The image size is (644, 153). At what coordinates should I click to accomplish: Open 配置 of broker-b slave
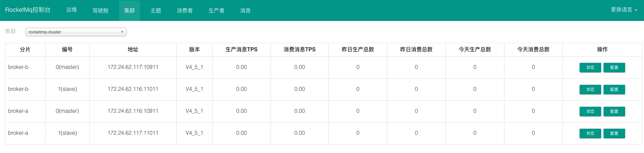click(614, 90)
